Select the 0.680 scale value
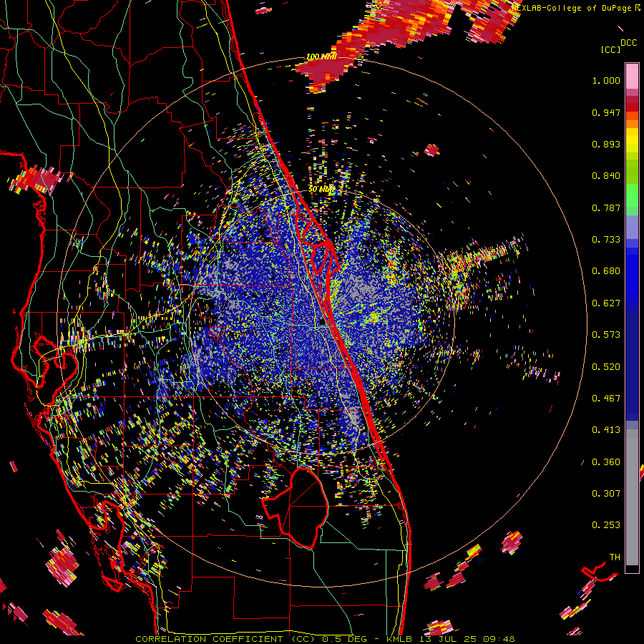 coord(606,271)
